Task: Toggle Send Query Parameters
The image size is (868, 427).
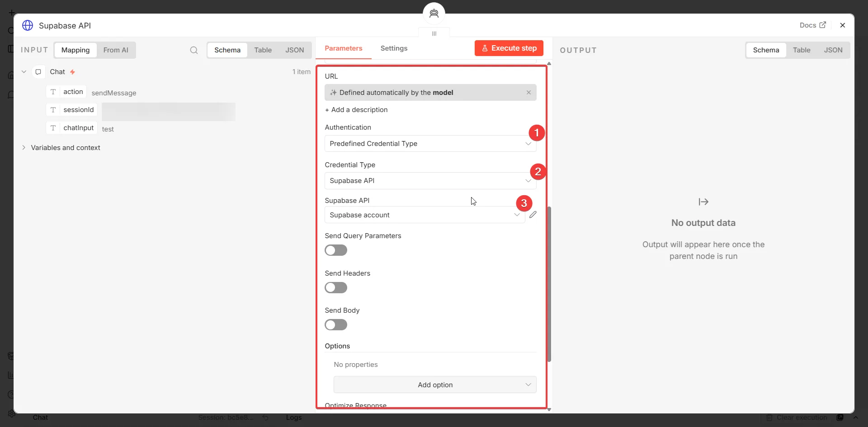Action: click(336, 250)
